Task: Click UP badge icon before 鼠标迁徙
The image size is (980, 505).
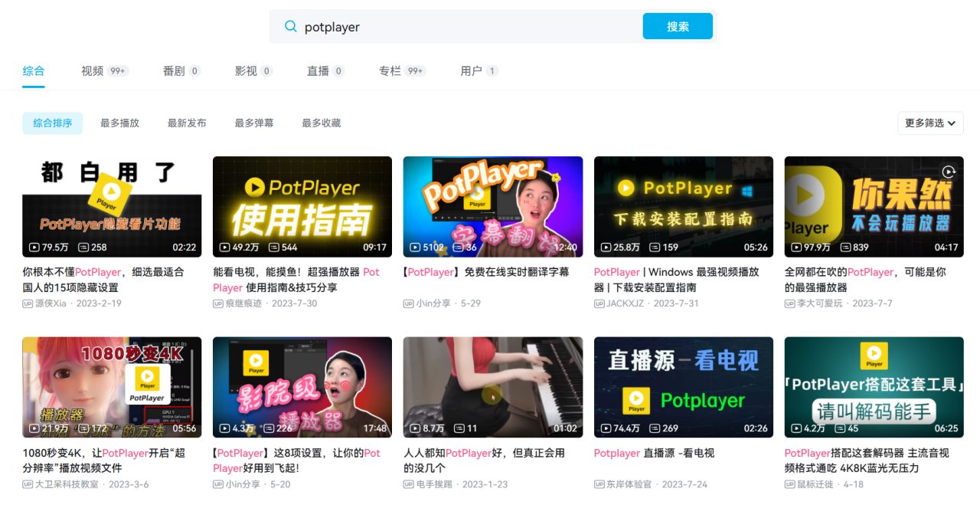Action: 790,484
